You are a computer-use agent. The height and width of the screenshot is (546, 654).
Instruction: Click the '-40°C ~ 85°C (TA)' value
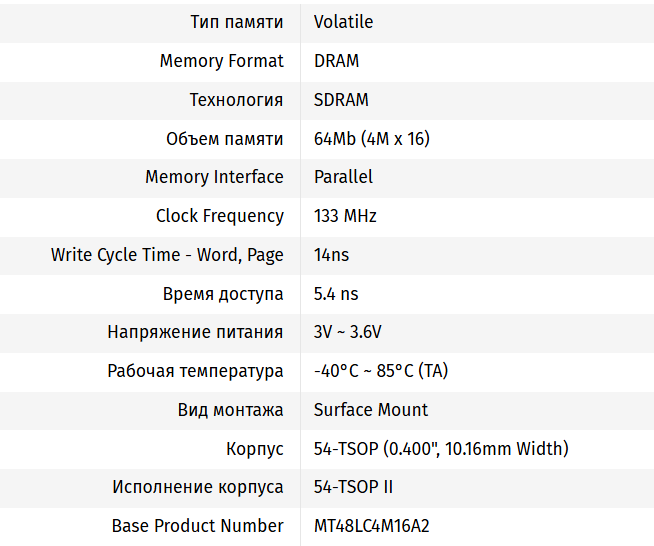tap(380, 371)
